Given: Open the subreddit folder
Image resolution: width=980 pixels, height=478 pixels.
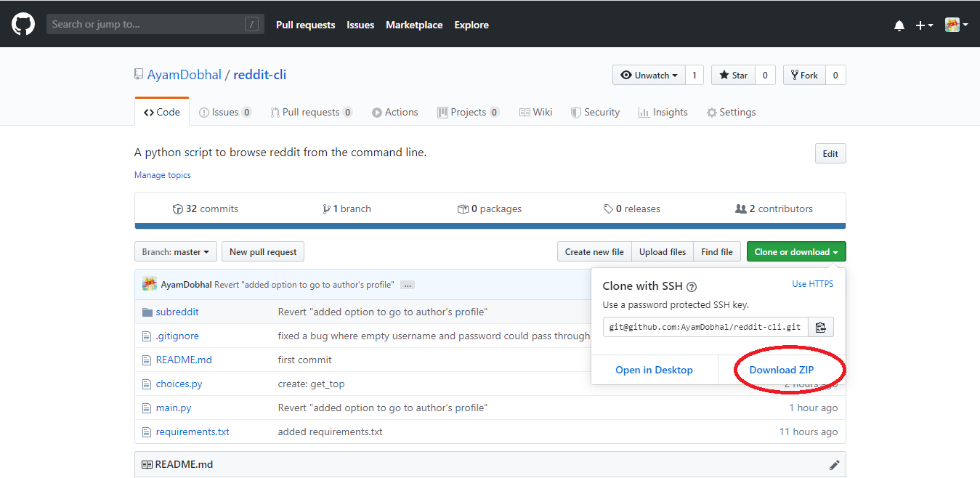Looking at the screenshot, I should click(x=177, y=312).
